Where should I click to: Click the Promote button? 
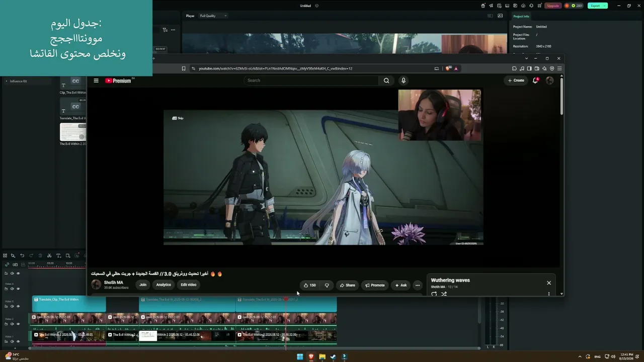(x=375, y=285)
